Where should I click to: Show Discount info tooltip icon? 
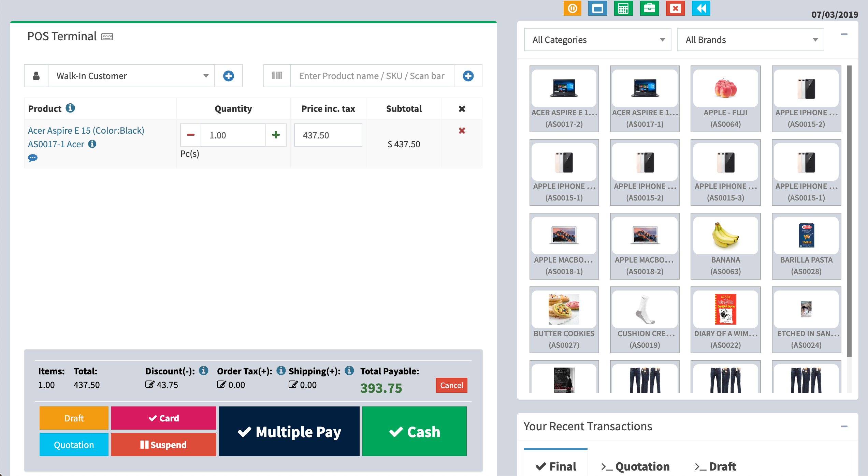tap(204, 370)
